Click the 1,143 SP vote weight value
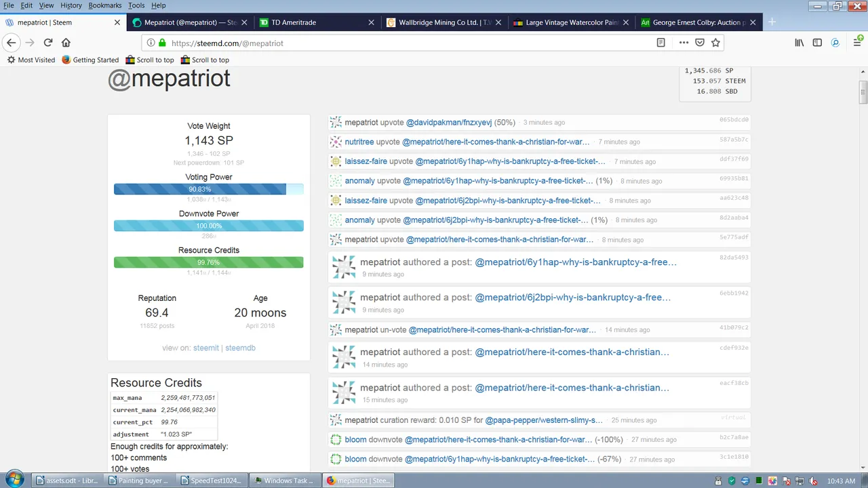Image resolution: width=868 pixels, height=488 pixels. click(x=209, y=140)
